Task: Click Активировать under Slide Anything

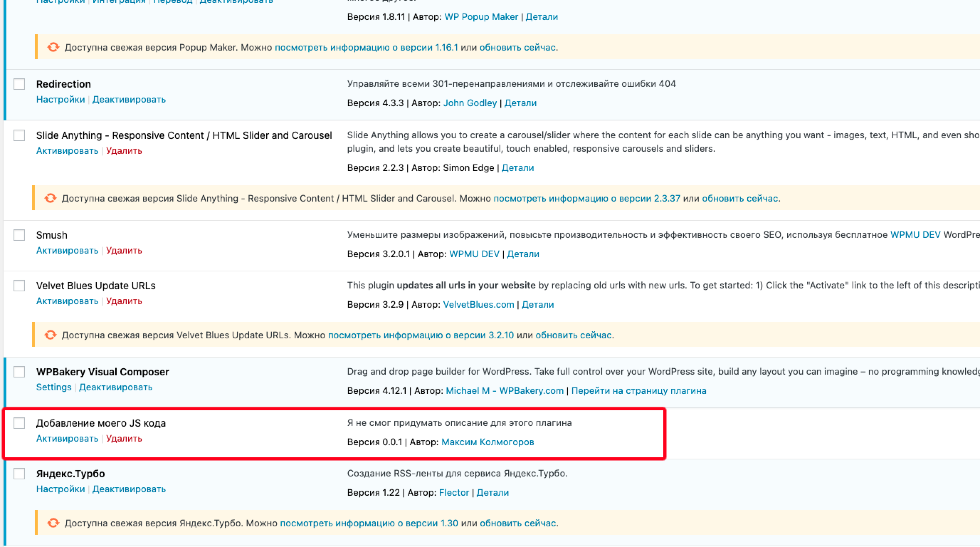Action: pyautogui.click(x=67, y=151)
